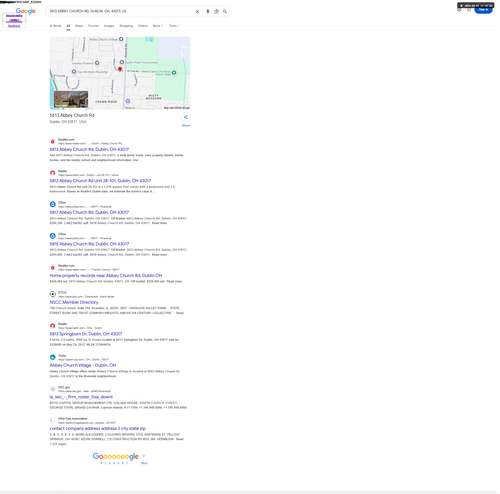The width and height of the screenshot is (500, 494).
Task: Expand the More search filters dropdown
Action: pyautogui.click(x=158, y=26)
